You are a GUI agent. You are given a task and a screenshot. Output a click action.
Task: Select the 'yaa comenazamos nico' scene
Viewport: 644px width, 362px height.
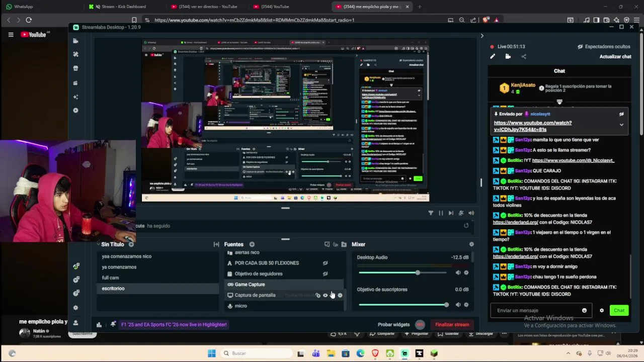tap(157, 256)
